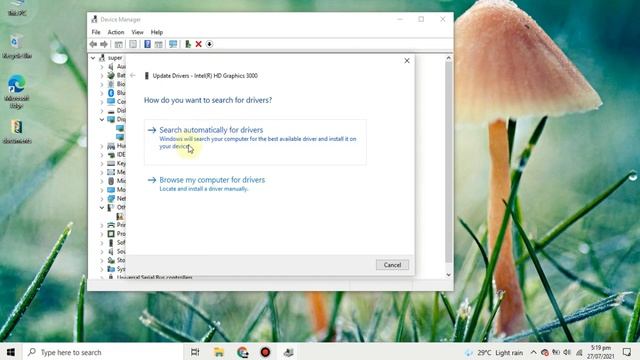The height and width of the screenshot is (360, 640).
Task: Click the blue Help question-mark toolbar icon
Action: pos(147,44)
